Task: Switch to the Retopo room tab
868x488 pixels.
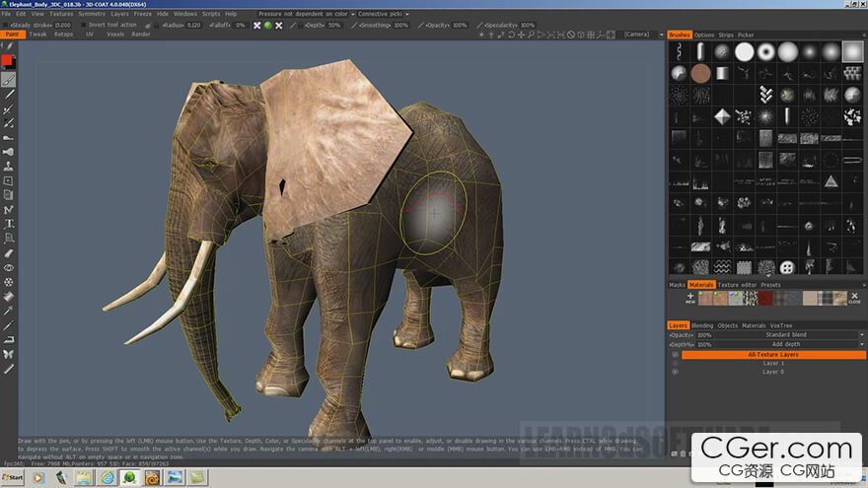Action: pyautogui.click(x=64, y=35)
